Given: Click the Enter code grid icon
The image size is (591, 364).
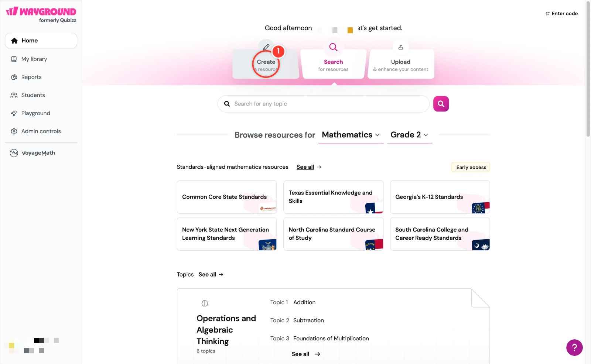Looking at the screenshot, I should 547,14.
